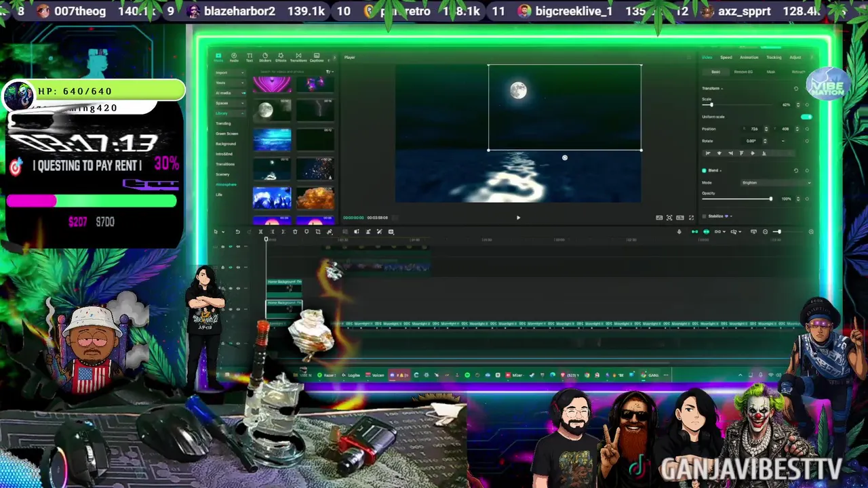Open the AI media sidebar entry

tap(230, 93)
